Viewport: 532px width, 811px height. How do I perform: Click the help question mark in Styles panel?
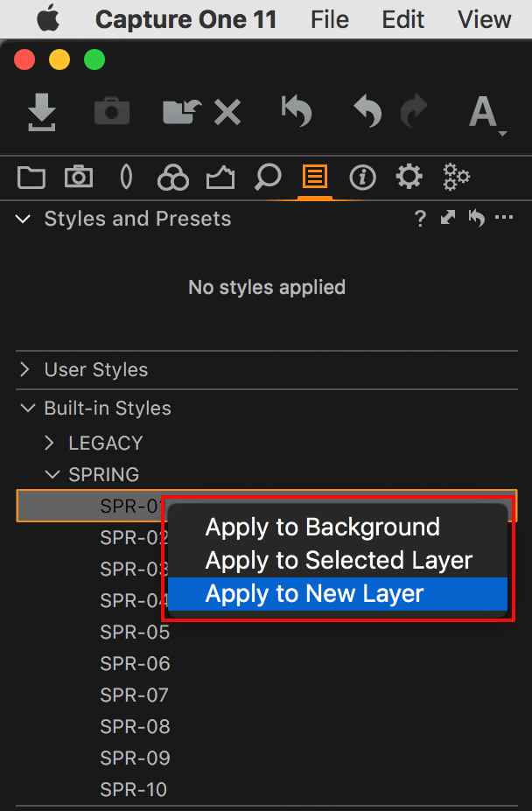click(420, 220)
